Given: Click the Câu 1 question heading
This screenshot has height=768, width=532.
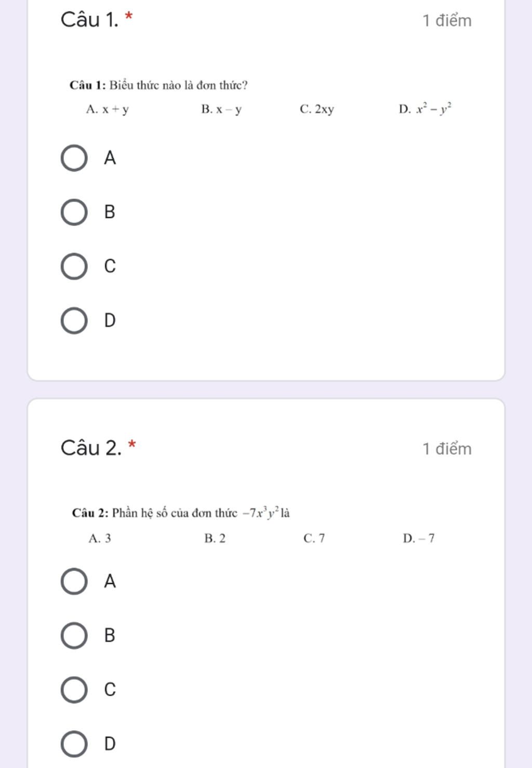Looking at the screenshot, I should (x=90, y=20).
